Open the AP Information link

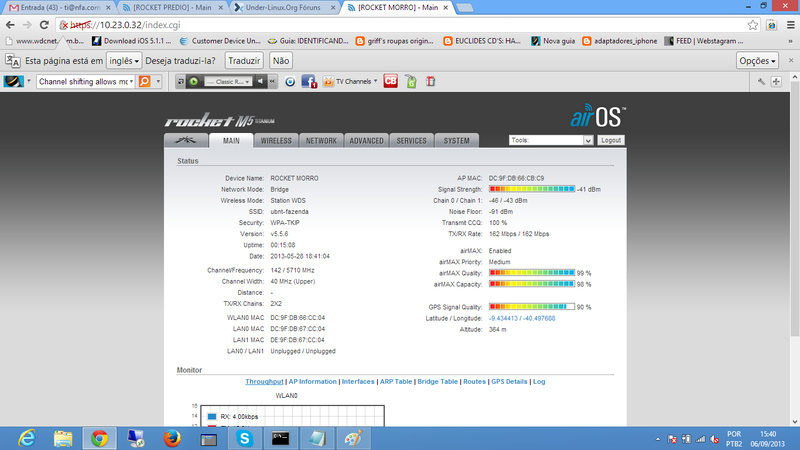[x=313, y=382]
